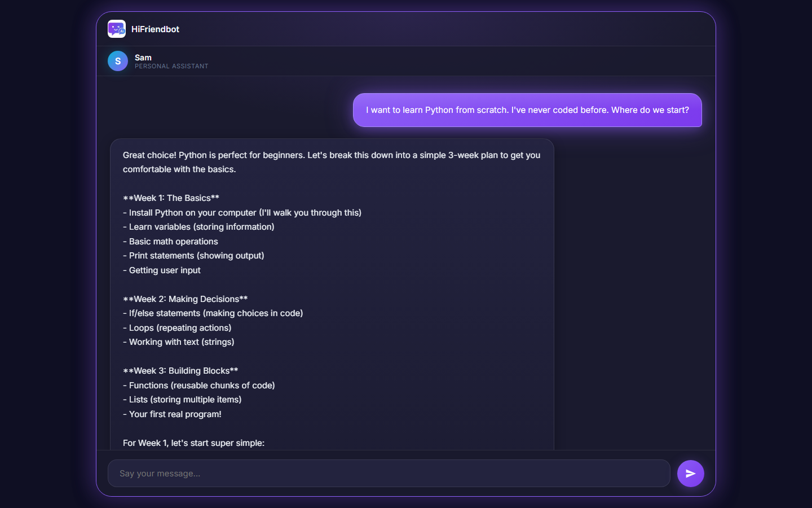Click the 'Week 3: Building Blocks' heading
The width and height of the screenshot is (812, 508).
(x=180, y=371)
